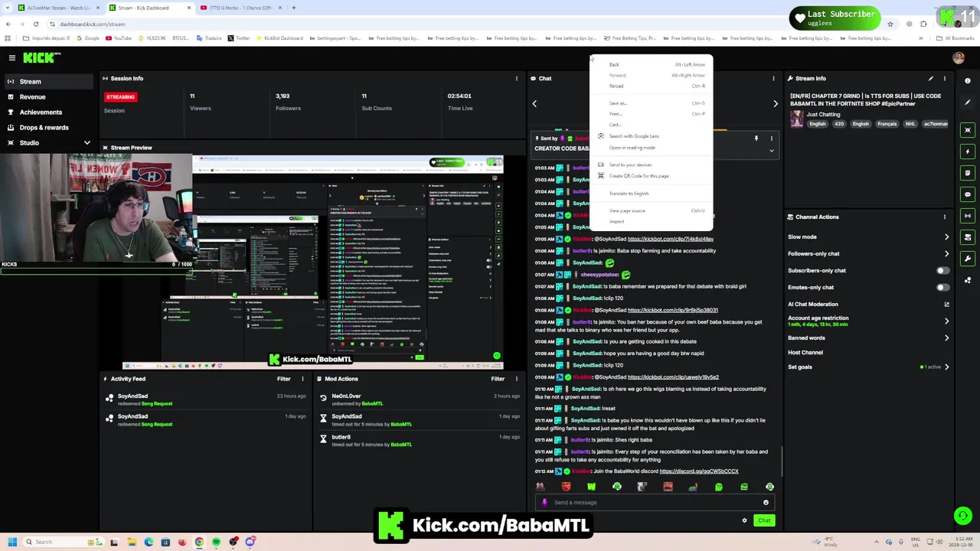Expand the pinned message chevron

coord(771,151)
